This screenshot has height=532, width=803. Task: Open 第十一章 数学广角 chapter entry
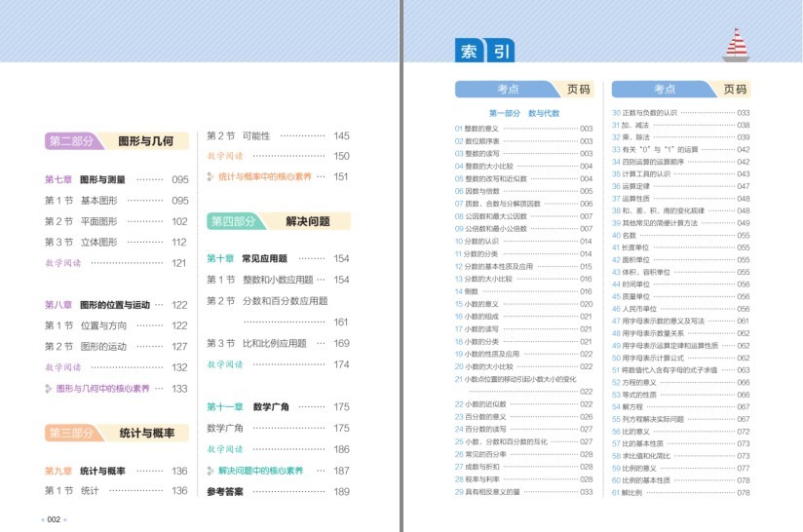278,407
